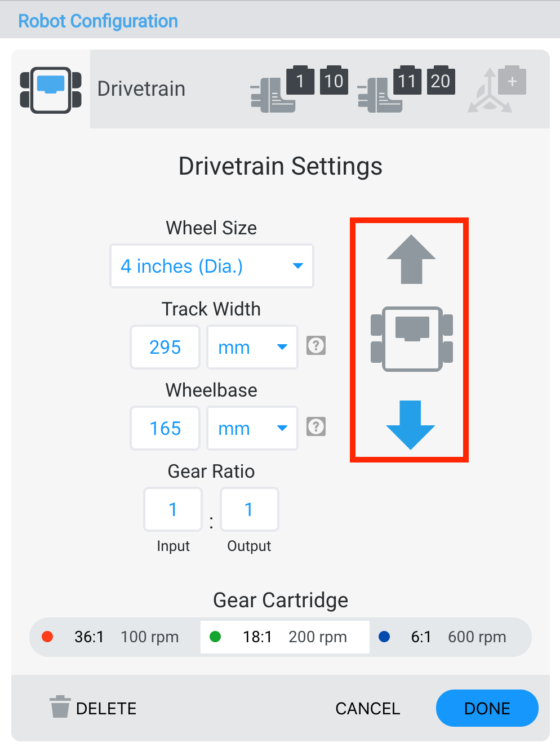Image resolution: width=560 pixels, height=756 pixels.
Task: Open the Track Width unit dropdown
Action: 252,347
